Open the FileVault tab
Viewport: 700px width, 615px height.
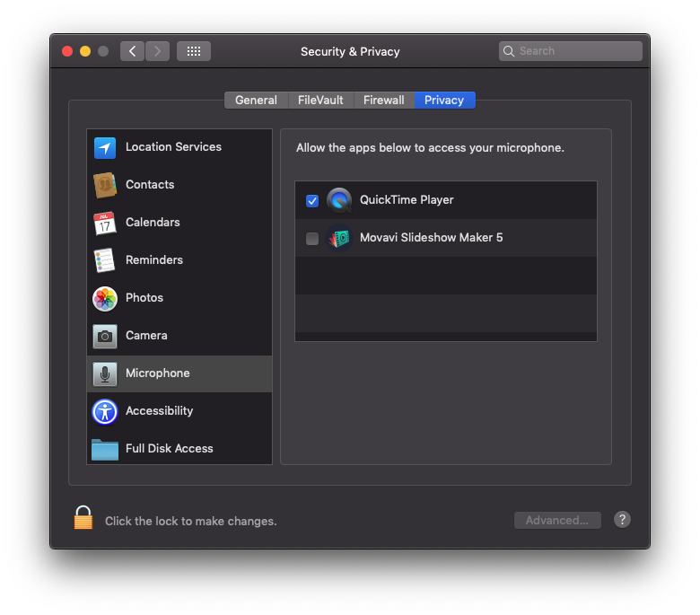pos(320,101)
